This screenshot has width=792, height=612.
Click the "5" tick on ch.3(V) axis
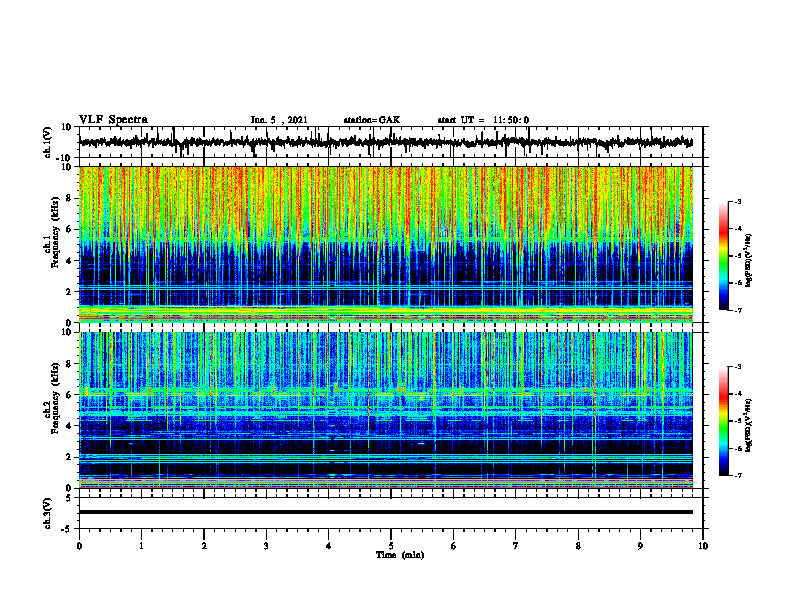click(69, 498)
